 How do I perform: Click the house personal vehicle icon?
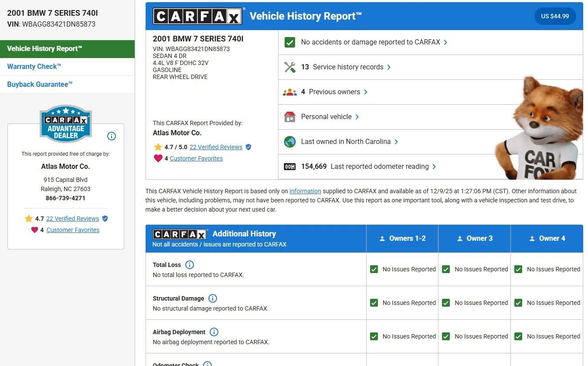(x=289, y=117)
